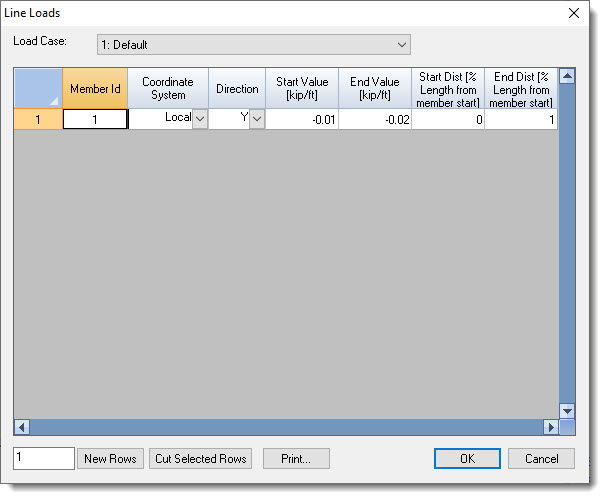Open the Print dialog button
The image size is (605, 499).
tap(296, 459)
